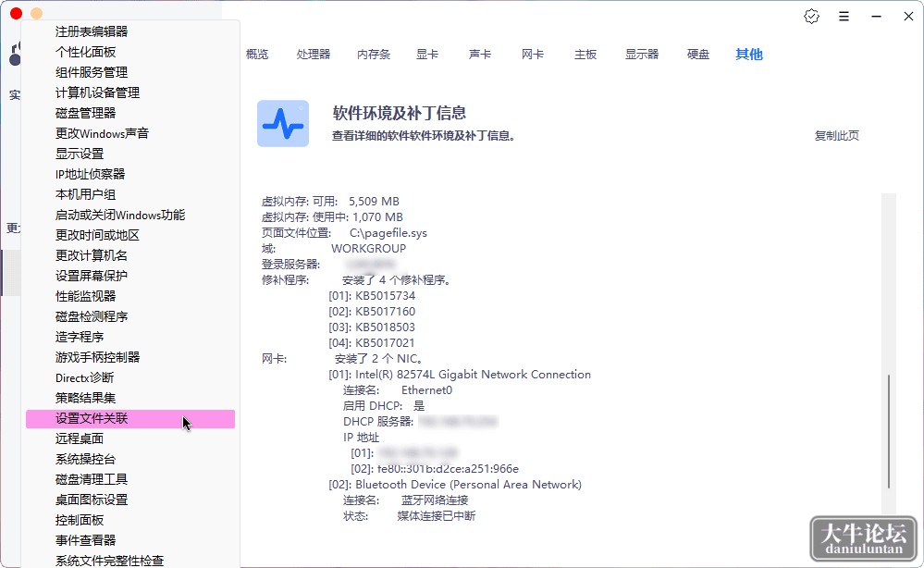
Task: Open 远程桌面 menu item
Action: [130, 438]
